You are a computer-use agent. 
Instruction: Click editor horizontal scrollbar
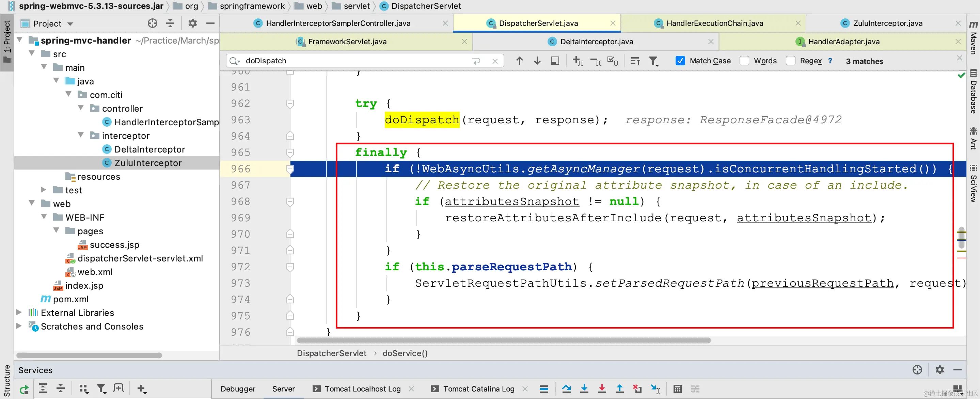point(504,340)
